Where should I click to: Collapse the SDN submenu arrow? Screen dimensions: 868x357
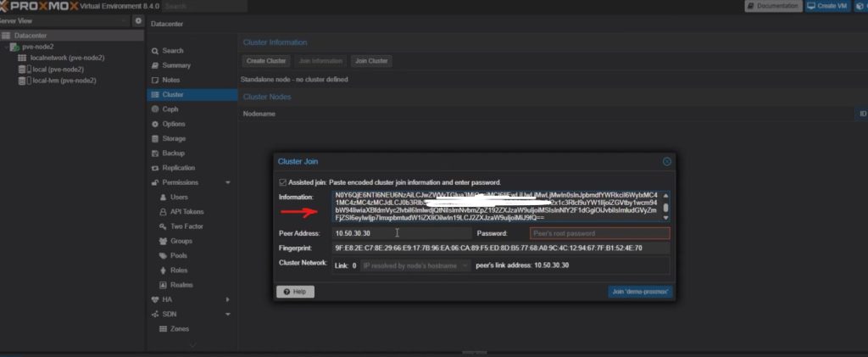tap(227, 315)
